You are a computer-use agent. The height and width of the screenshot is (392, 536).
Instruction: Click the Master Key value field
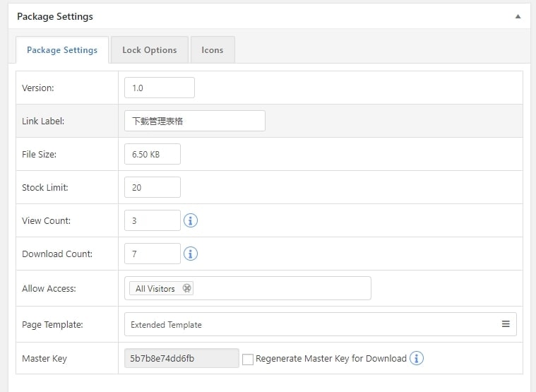(x=181, y=358)
